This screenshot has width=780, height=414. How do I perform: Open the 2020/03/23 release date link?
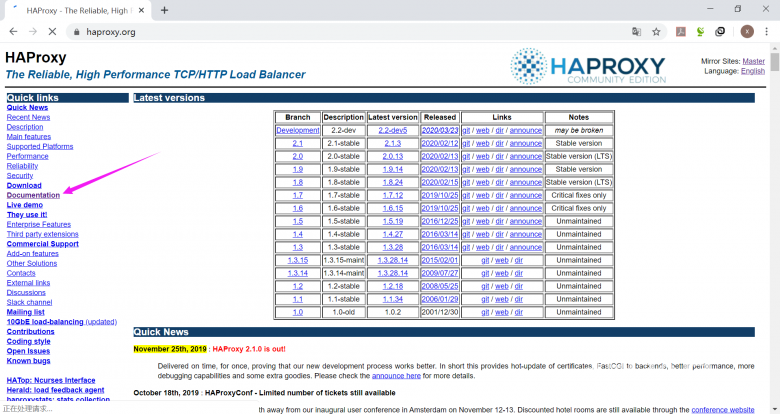440,130
